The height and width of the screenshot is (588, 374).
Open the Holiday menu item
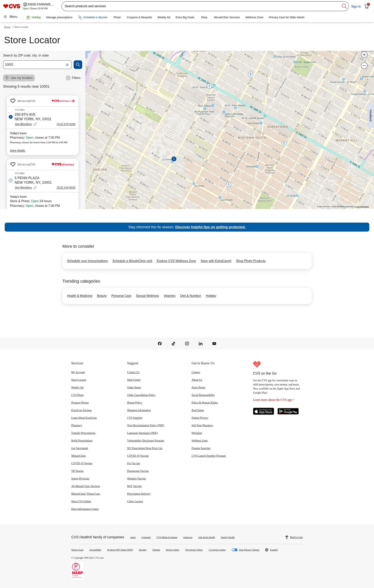[34, 17]
